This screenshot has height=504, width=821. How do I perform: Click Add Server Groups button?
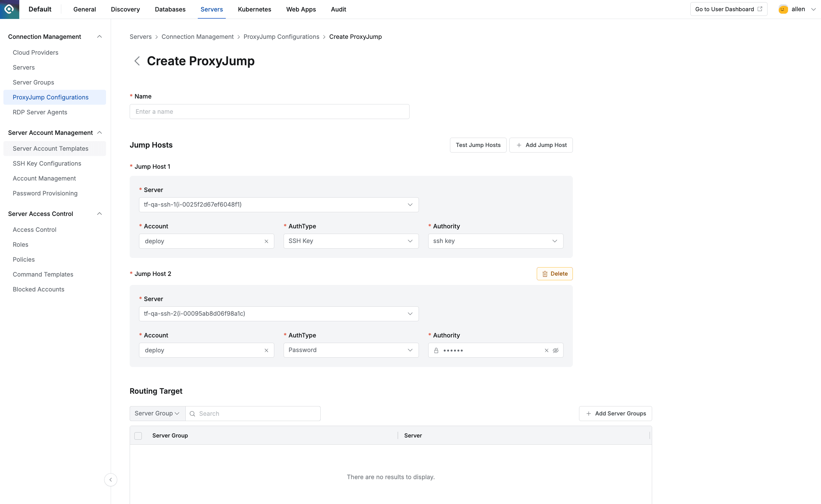(615, 413)
